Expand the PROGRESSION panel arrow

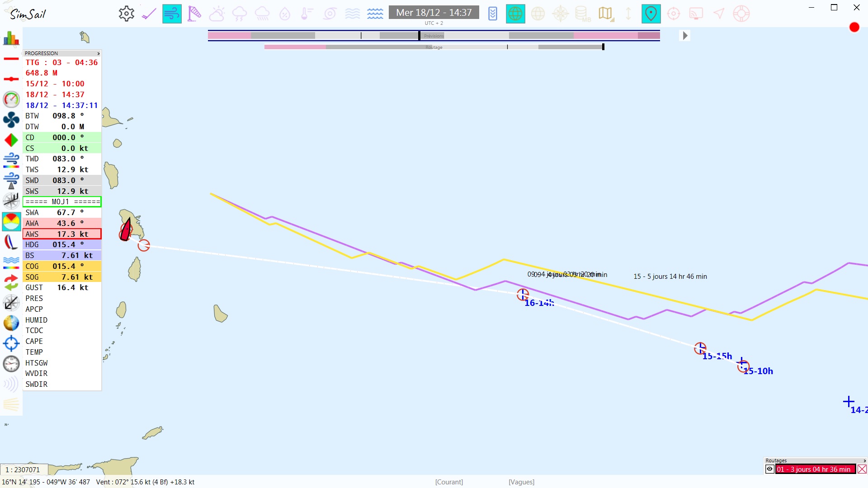(x=99, y=53)
